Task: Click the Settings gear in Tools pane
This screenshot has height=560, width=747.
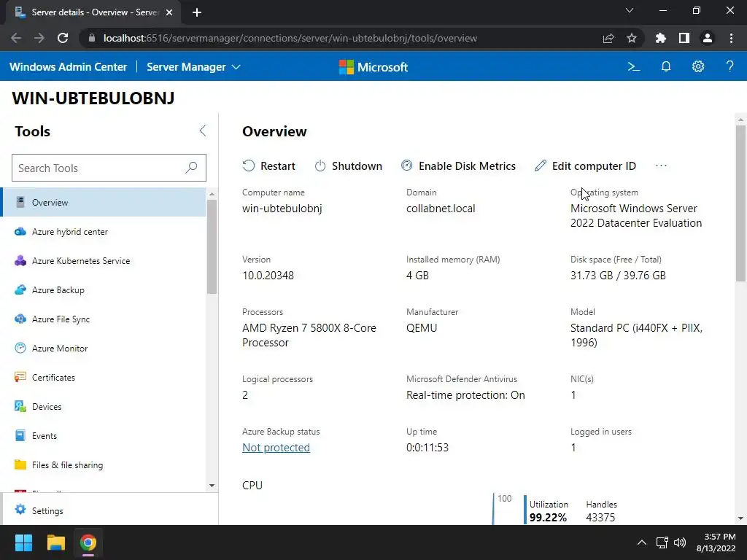Action: click(x=20, y=510)
